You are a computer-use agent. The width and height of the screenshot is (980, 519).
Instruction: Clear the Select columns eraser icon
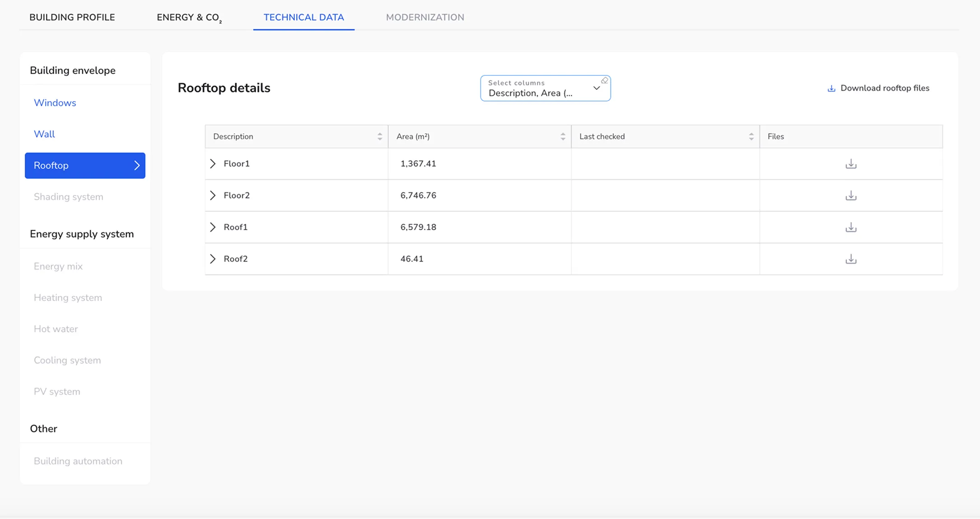(604, 80)
